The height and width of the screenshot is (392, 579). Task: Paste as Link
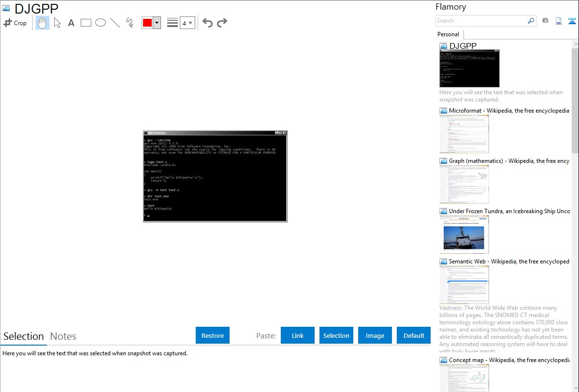[x=298, y=335]
